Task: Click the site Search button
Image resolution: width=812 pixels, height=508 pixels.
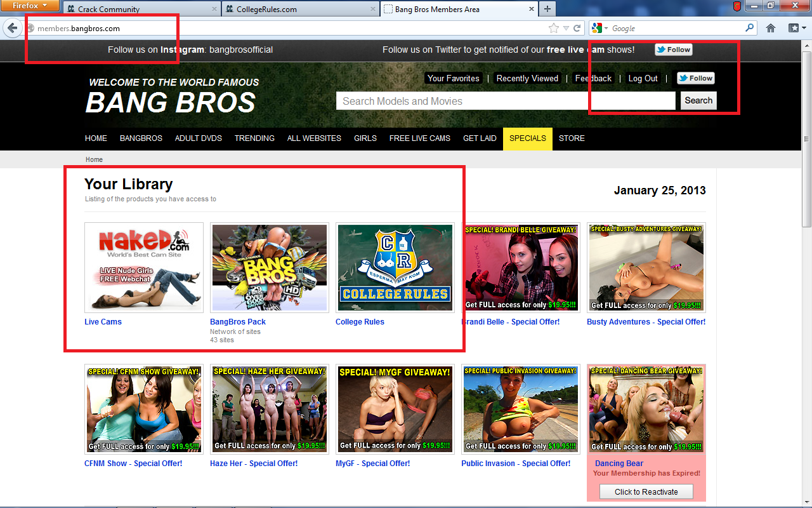Action: tap(698, 100)
